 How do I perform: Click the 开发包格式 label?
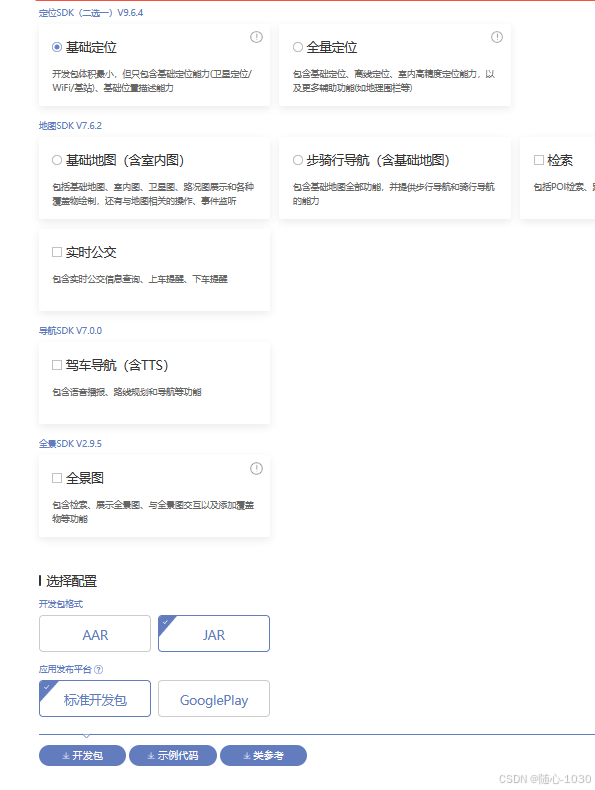pos(60,604)
